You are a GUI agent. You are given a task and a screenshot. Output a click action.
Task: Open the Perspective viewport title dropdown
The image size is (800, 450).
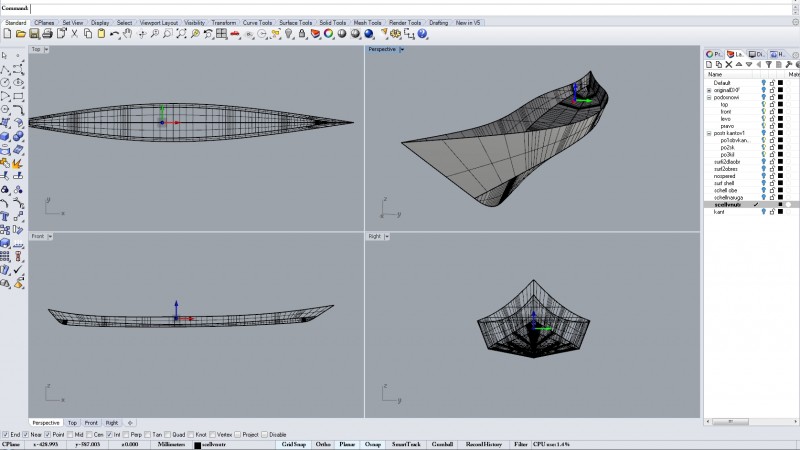[402, 49]
